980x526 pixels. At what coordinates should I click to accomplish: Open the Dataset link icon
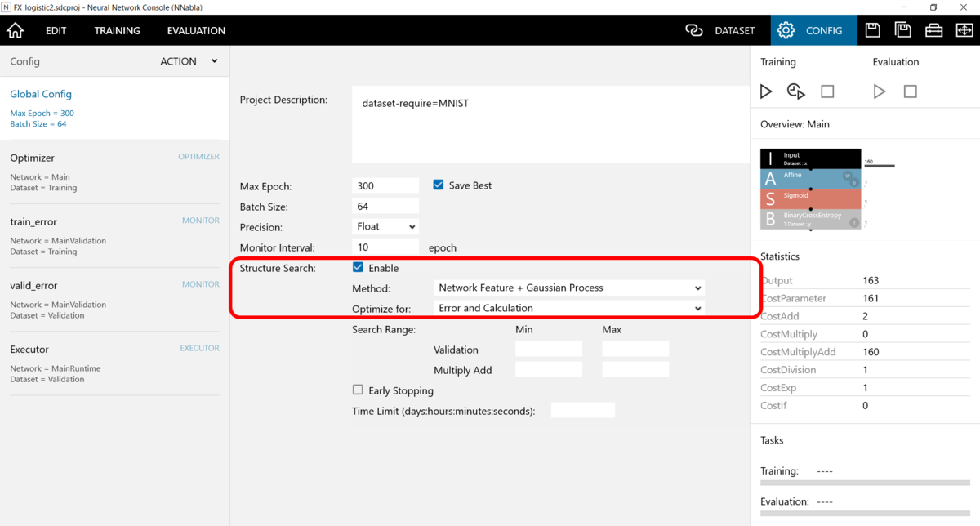694,30
